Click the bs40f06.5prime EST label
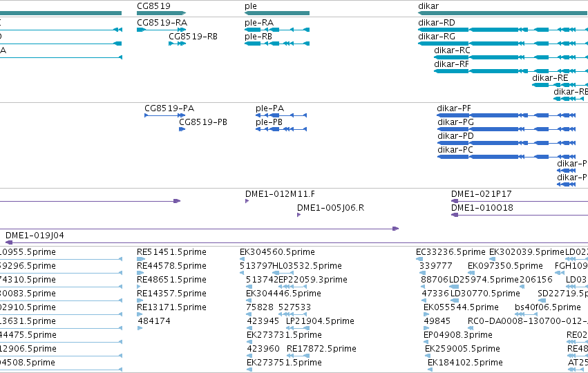 click(547, 308)
